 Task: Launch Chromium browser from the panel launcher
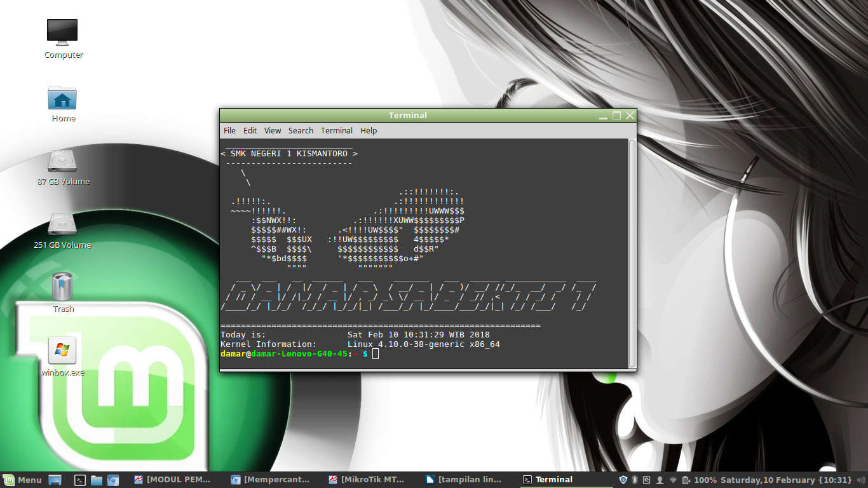coord(113,480)
